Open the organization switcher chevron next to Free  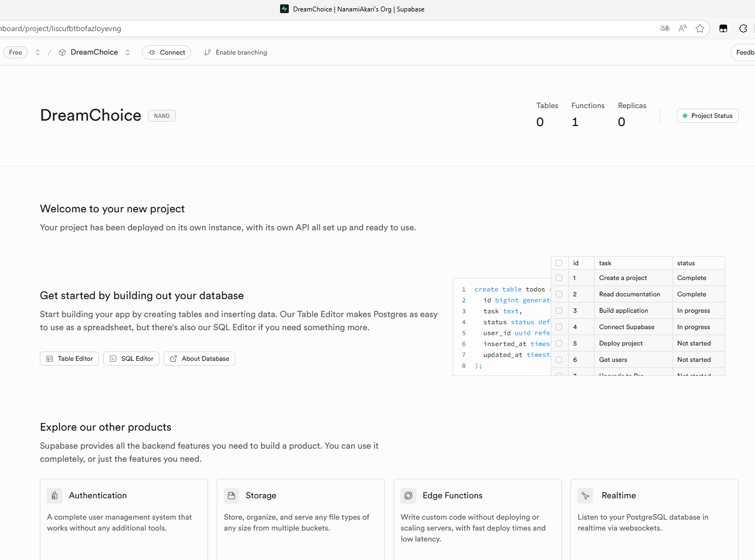(38, 52)
